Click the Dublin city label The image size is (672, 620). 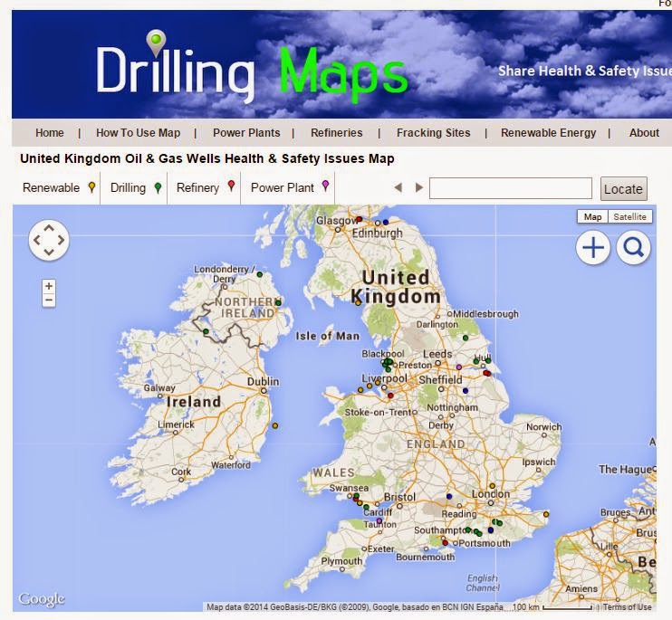(264, 382)
